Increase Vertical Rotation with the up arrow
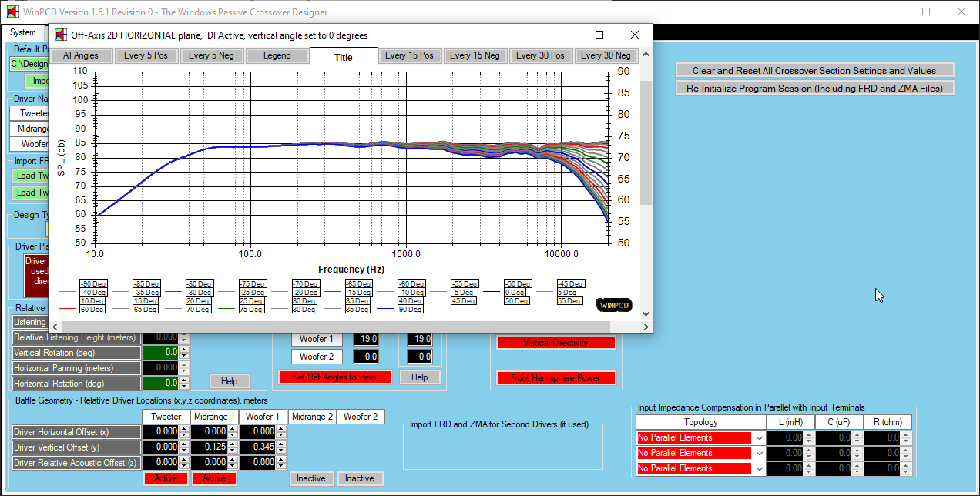 (183, 349)
